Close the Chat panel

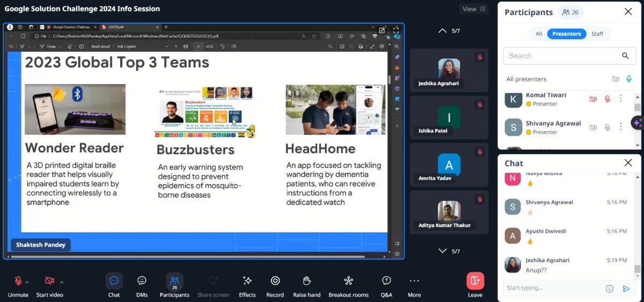(x=628, y=163)
